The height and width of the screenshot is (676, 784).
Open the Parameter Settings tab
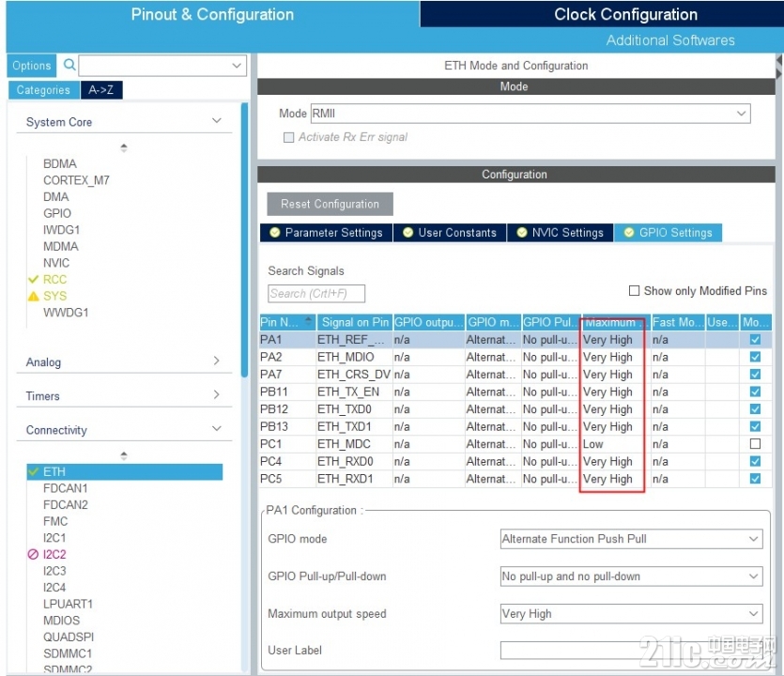[x=326, y=233]
